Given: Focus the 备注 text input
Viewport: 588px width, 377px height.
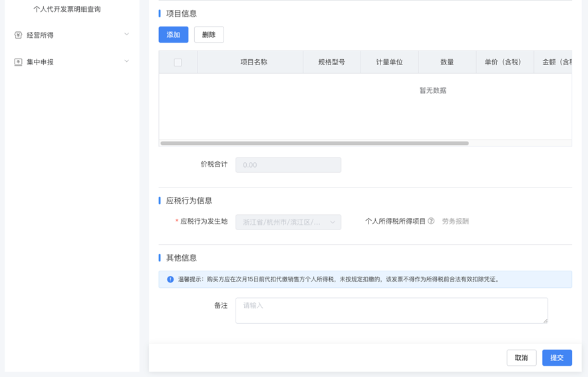Looking at the screenshot, I should click(391, 311).
